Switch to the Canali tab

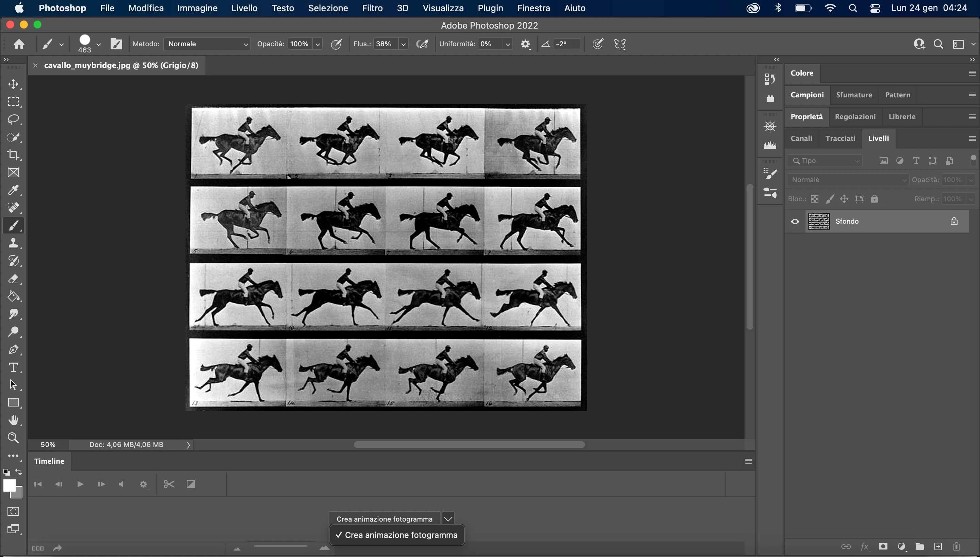click(x=801, y=139)
